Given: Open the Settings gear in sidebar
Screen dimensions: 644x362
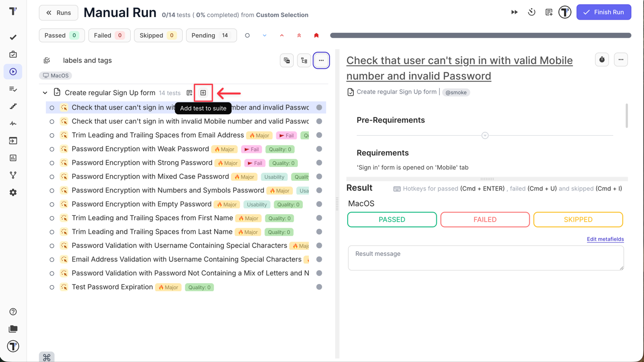Looking at the screenshot, I should [x=13, y=192].
